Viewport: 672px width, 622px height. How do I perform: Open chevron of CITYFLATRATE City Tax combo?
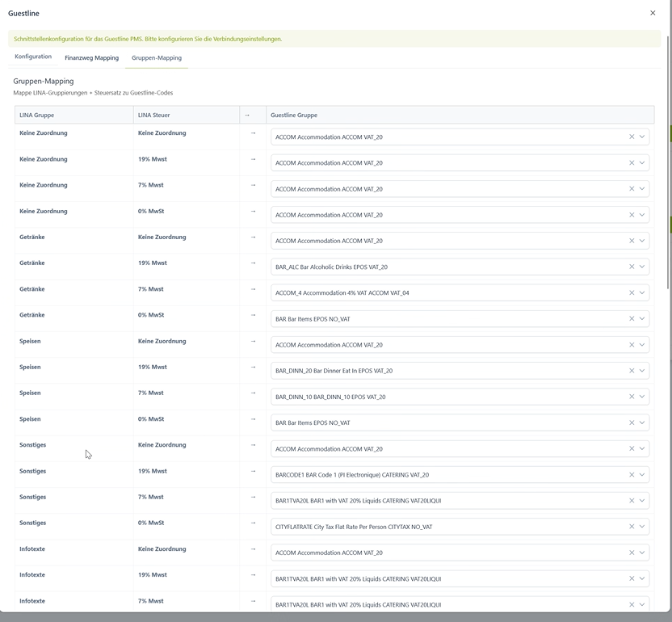641,527
